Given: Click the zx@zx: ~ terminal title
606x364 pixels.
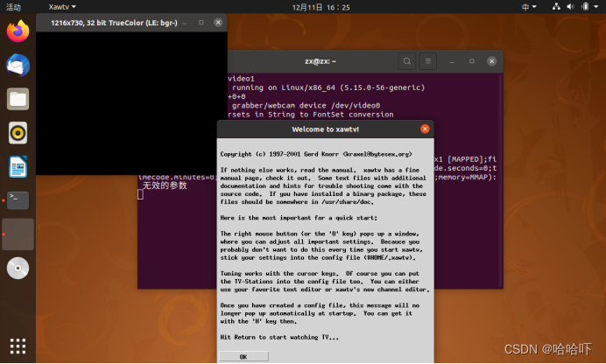Looking at the screenshot, I should (321, 61).
